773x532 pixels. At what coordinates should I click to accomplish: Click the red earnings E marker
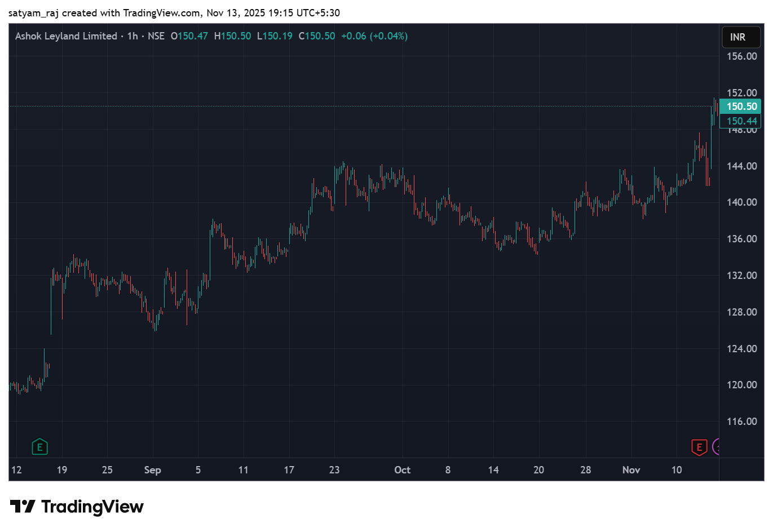[699, 447]
